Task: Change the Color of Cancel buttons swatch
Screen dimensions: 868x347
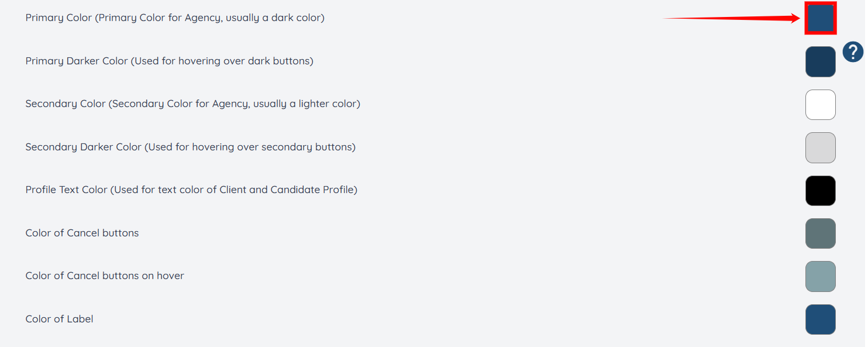Action: 821,233
